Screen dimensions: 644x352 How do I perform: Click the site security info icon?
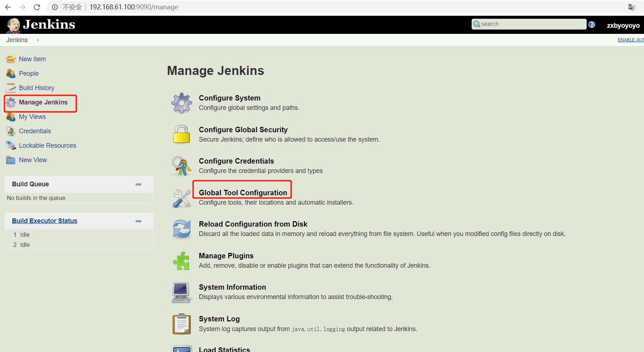[x=55, y=7]
